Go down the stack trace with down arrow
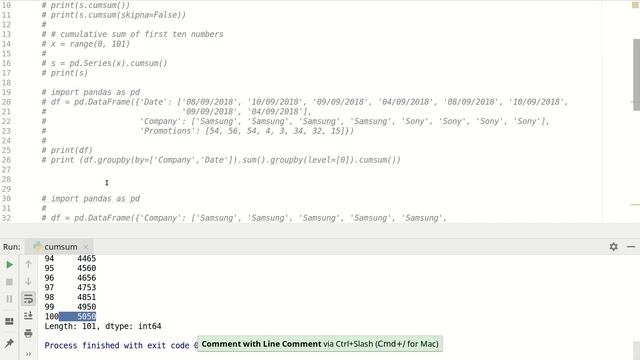This screenshot has height=360, width=640. click(x=28, y=281)
